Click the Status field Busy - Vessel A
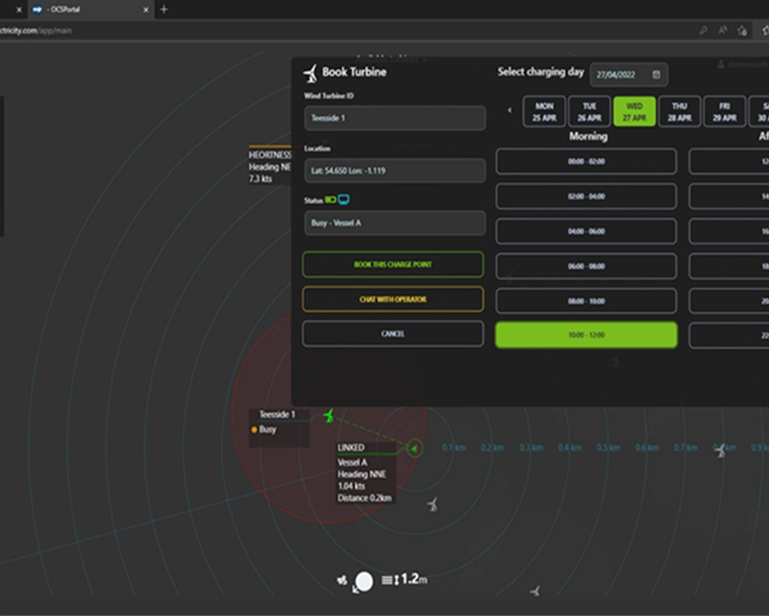Screen dimensions: 769x616 coord(395,223)
